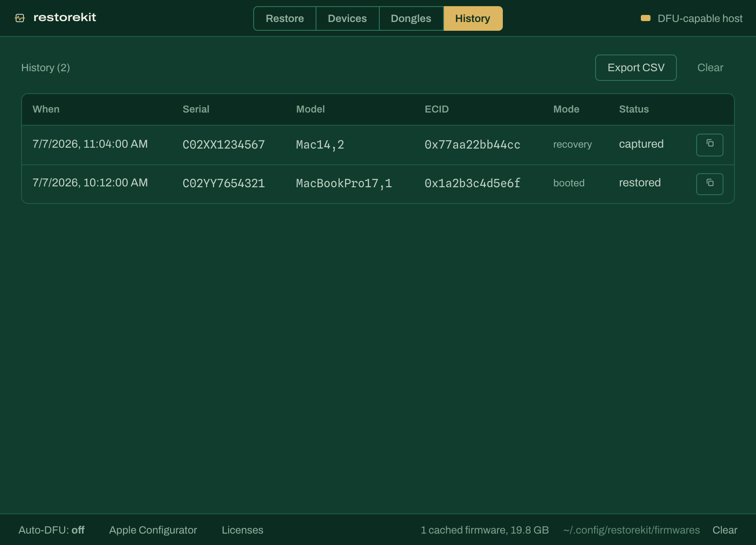
Task: Click the restored status cell
Action: [640, 183]
